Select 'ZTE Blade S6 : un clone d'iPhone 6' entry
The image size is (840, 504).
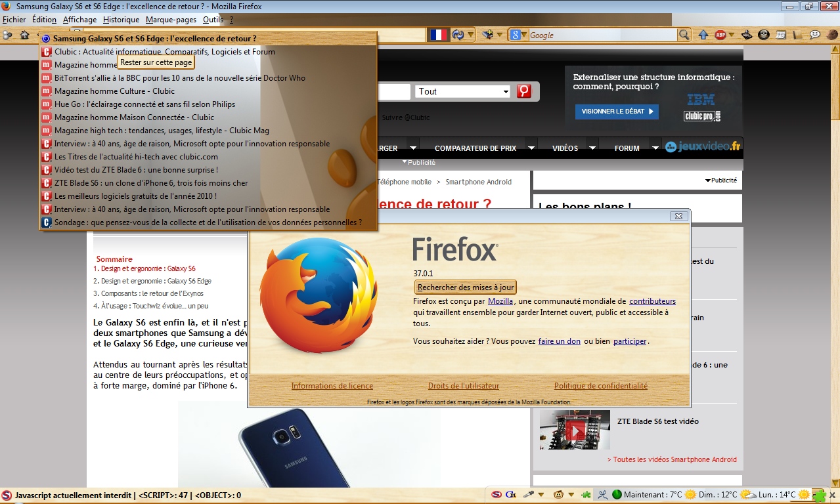pyautogui.click(x=208, y=183)
